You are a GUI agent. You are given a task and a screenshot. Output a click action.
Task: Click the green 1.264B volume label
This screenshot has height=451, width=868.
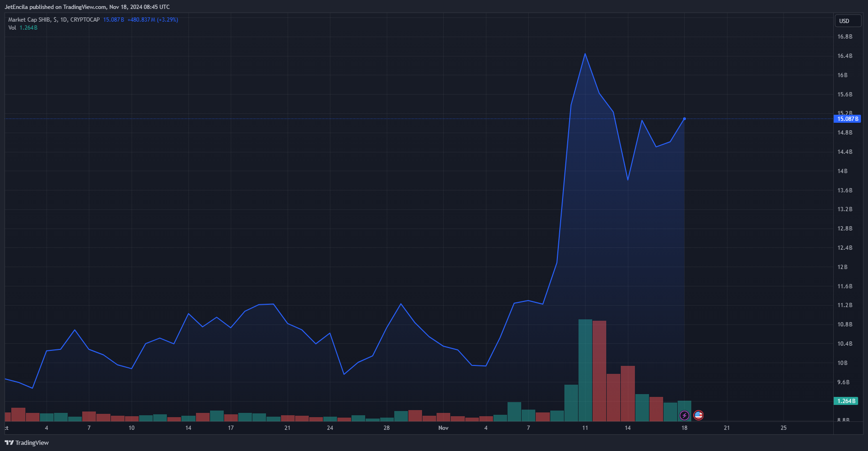(846, 401)
